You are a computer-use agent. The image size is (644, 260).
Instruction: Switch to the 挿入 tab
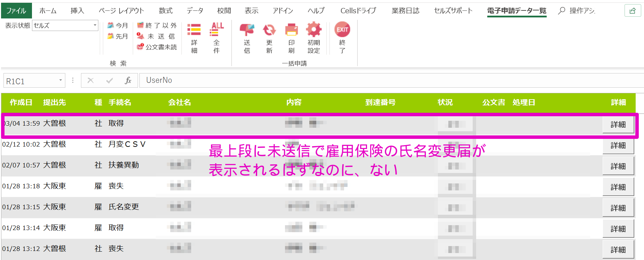[x=77, y=10]
